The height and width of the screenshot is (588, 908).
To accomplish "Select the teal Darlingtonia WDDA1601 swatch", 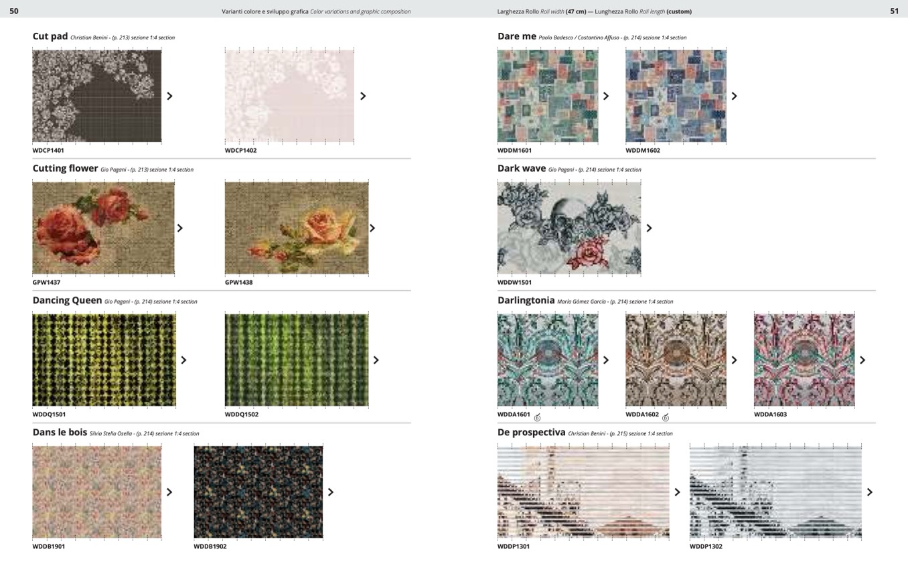I will pos(548,360).
